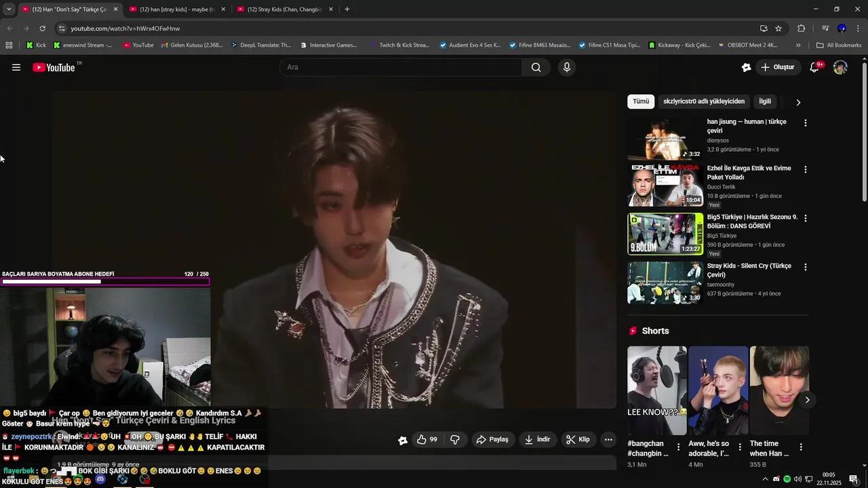Screen dimensions: 868x488
Task: Open the Gelen Kutusu Gmail bookmark
Action: (x=191, y=45)
